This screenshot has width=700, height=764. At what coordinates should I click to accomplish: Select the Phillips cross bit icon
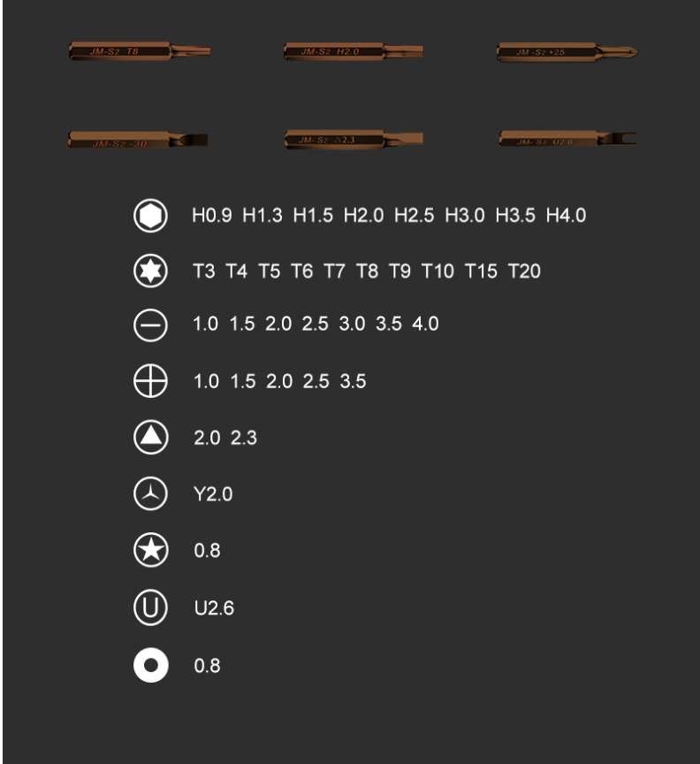(x=150, y=380)
